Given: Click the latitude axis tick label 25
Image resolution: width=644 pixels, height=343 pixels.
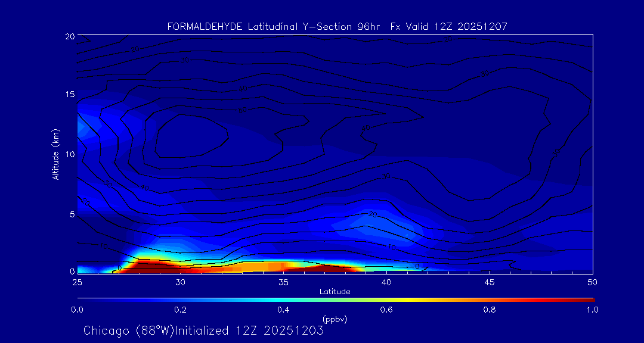Looking at the screenshot, I should coord(77,282).
